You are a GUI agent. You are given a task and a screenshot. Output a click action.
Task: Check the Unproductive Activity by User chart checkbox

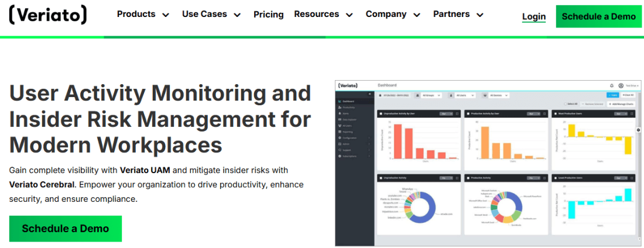coord(381,113)
